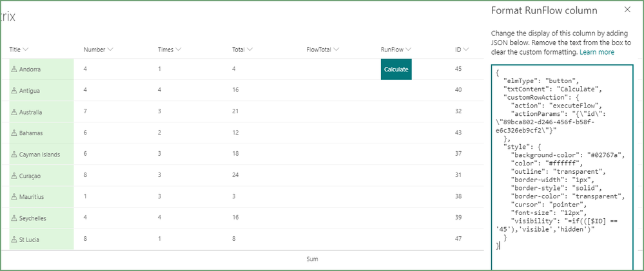Close the Format RunFlow column panel
Screen dimensions: 644x271
[x=627, y=10]
